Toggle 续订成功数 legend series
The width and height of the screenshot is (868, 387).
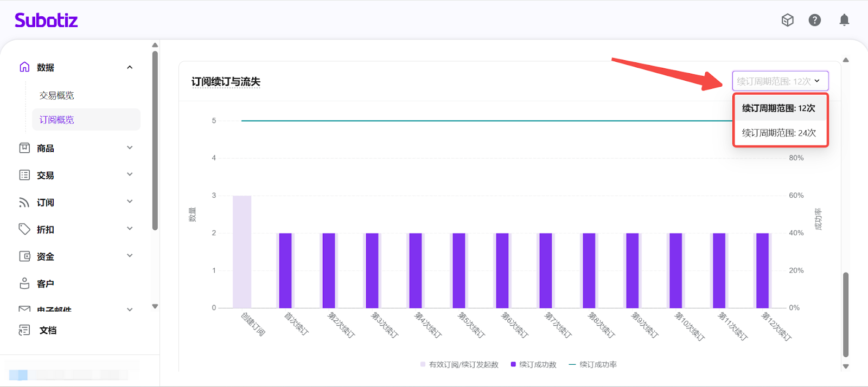point(533,365)
